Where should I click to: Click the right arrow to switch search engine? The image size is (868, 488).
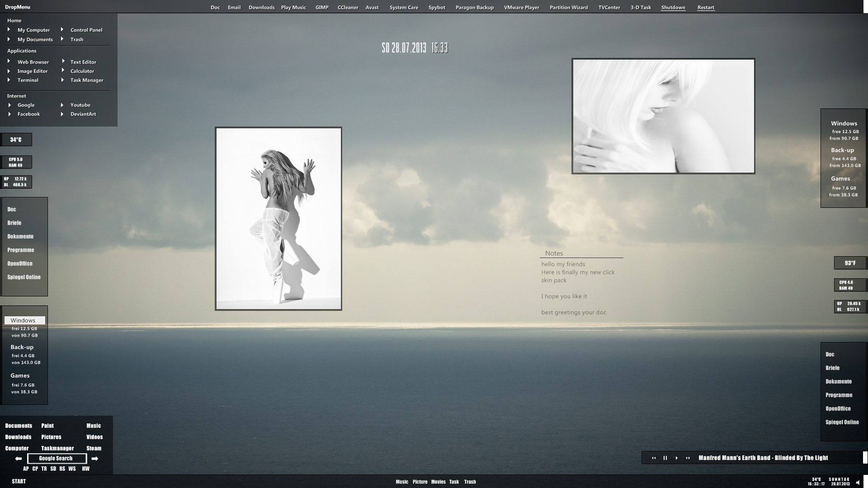click(x=95, y=458)
